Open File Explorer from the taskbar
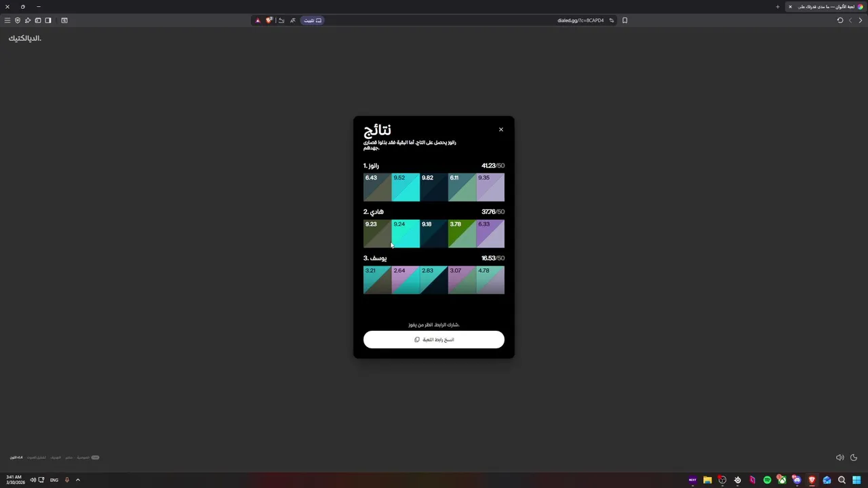This screenshot has width=868, height=488. tap(707, 480)
